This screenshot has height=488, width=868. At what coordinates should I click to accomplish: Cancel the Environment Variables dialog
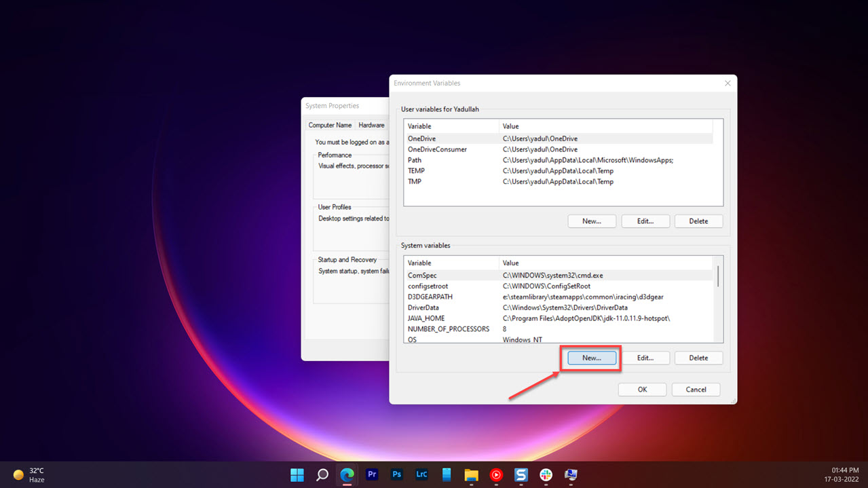[x=696, y=390]
